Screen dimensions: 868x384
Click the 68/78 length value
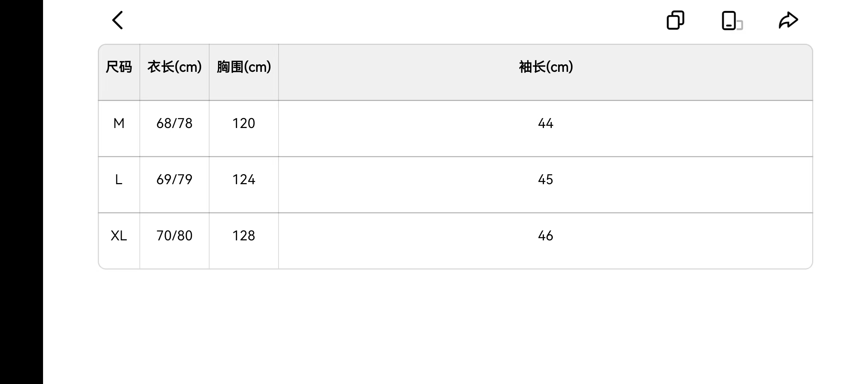[x=174, y=123]
